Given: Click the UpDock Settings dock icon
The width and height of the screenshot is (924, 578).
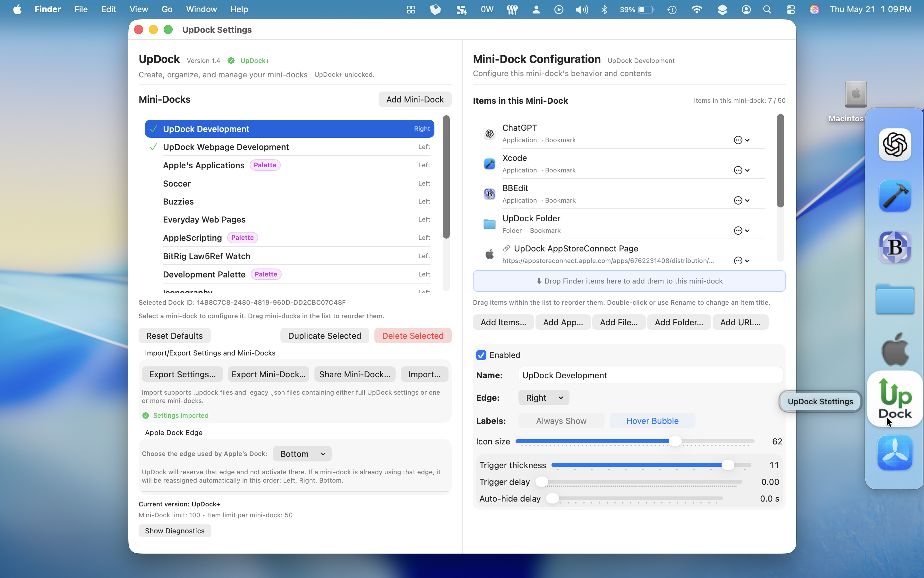Looking at the screenshot, I should point(894,399).
